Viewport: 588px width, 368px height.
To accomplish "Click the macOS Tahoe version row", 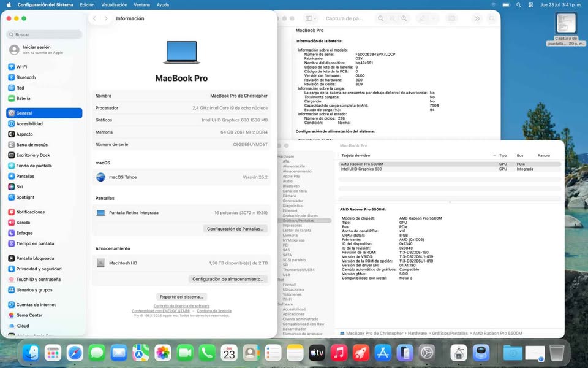I will pos(181,177).
